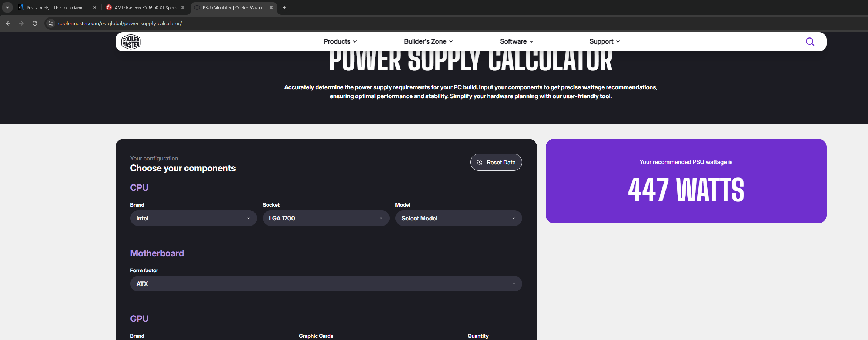Open the Support menu
This screenshot has height=340, width=868.
point(605,41)
